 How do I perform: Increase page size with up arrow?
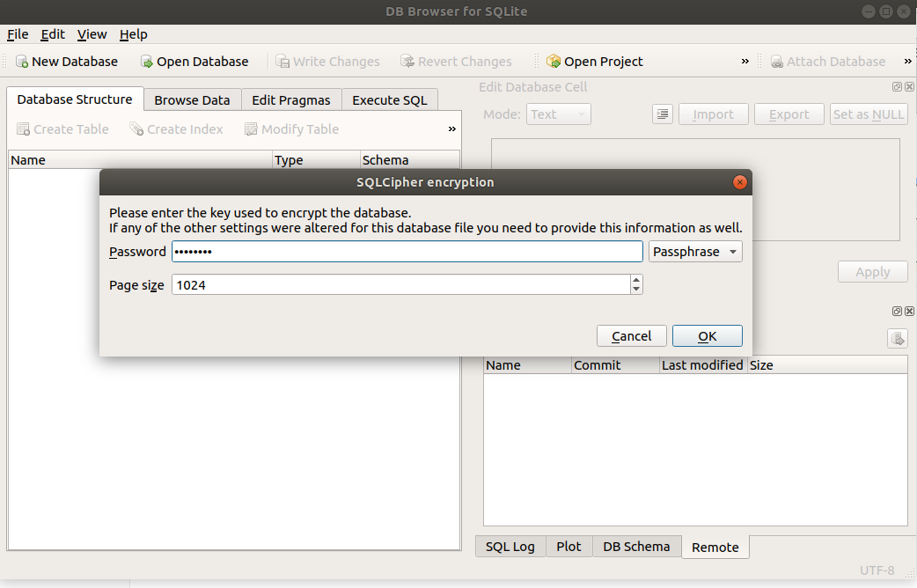(x=636, y=280)
